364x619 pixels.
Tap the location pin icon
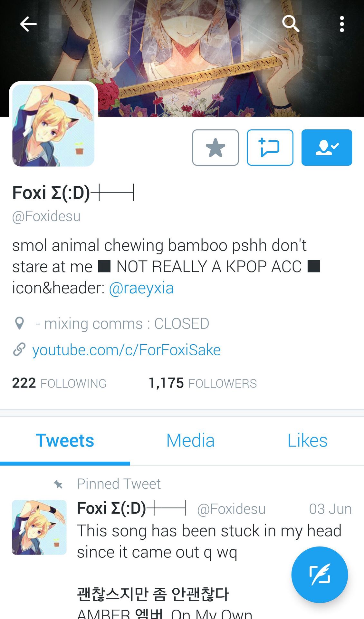pos(20,323)
